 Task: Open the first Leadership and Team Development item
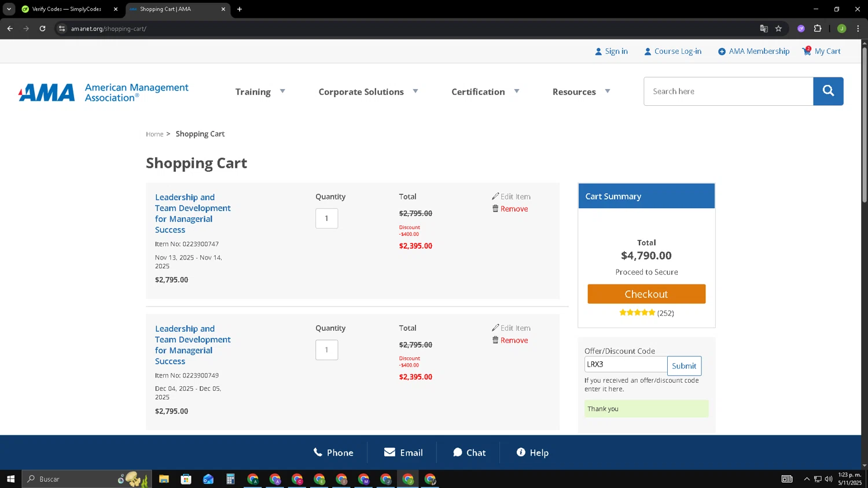pyautogui.click(x=193, y=213)
